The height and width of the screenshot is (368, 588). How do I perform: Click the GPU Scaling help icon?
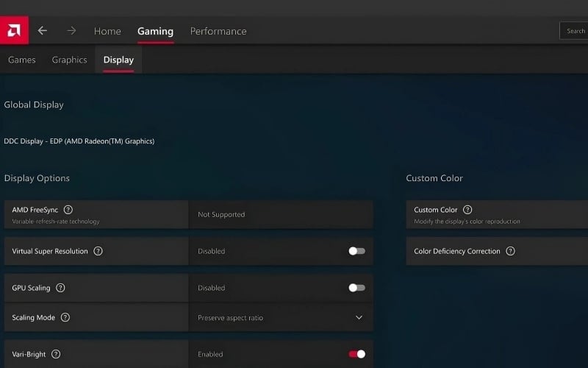click(60, 288)
